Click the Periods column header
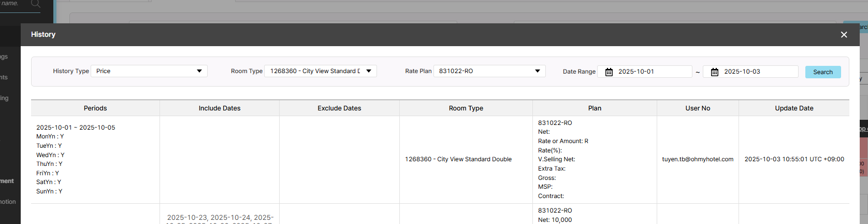The image size is (868, 224). click(95, 108)
